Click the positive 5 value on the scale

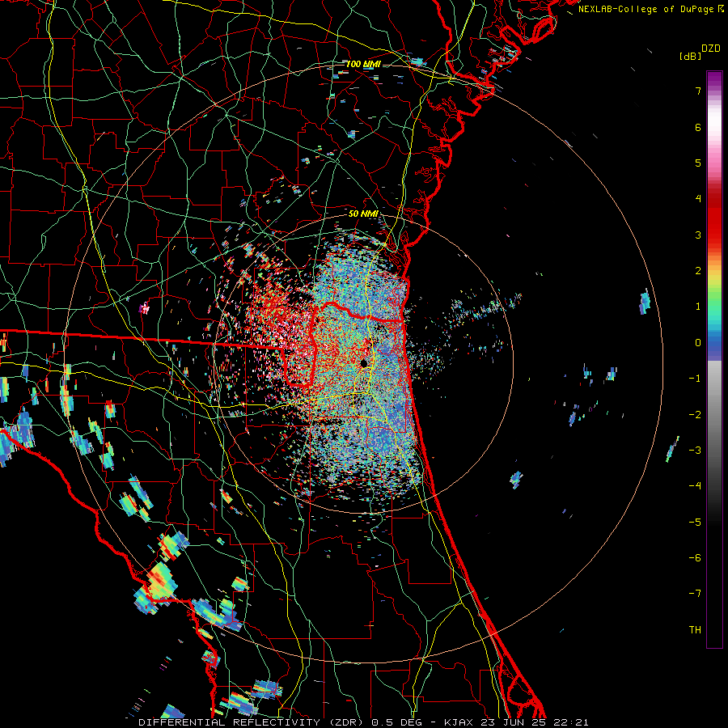point(698,163)
